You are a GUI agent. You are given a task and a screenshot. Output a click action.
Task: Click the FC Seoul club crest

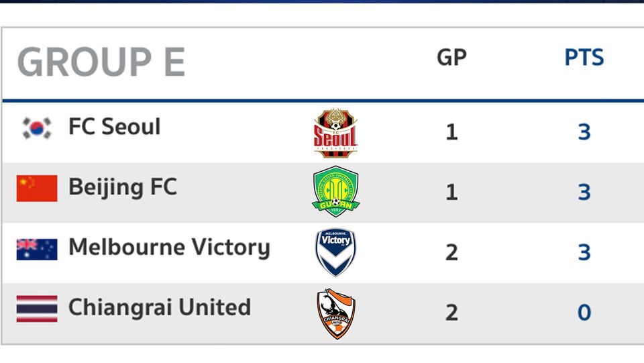[335, 133]
